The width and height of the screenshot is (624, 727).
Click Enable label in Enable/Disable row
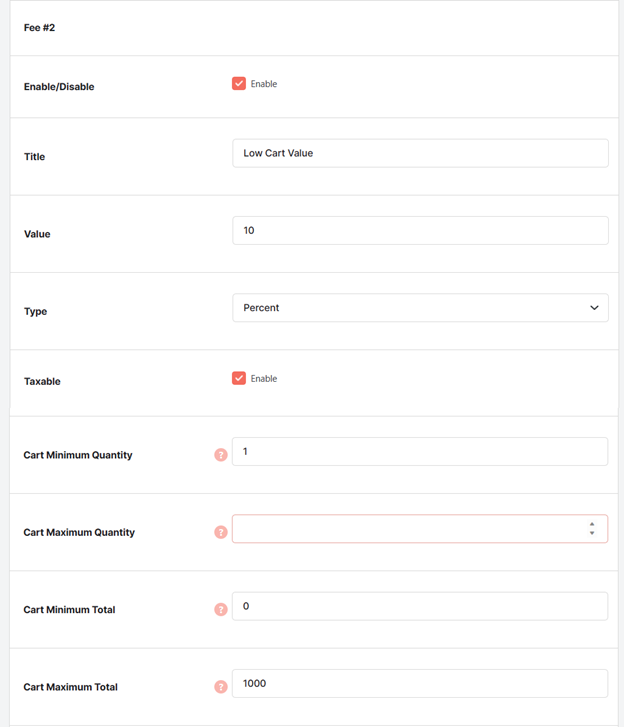click(264, 84)
